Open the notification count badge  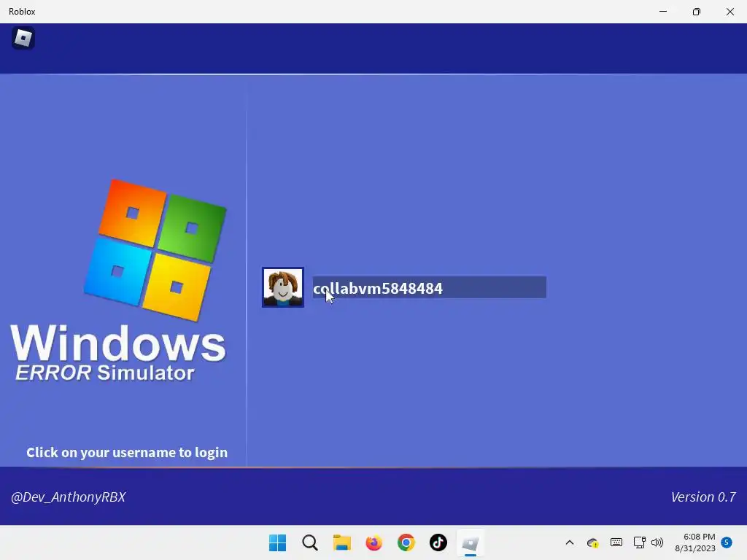coord(727,542)
